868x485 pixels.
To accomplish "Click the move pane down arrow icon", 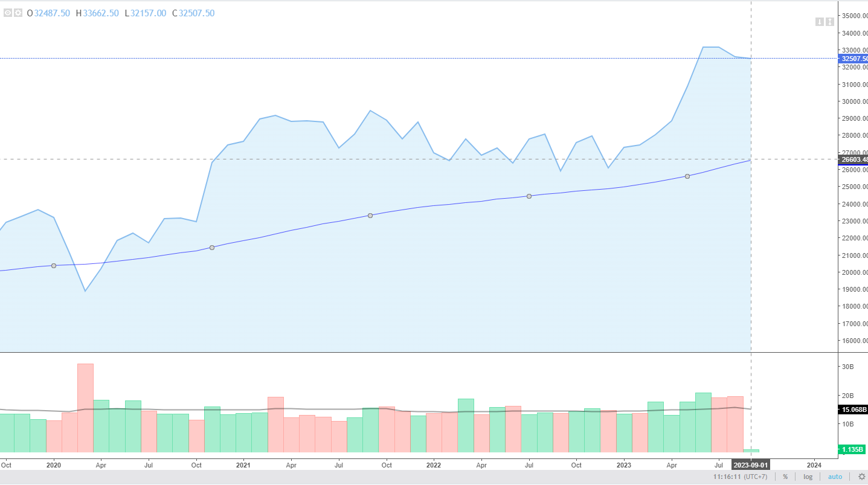I will 819,22.
